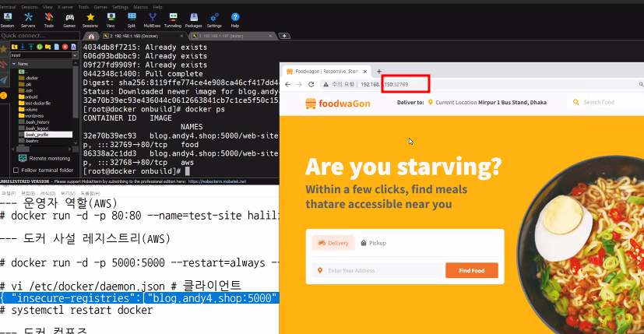Launch the MultiExec toolbar icon

pyautogui.click(x=152, y=19)
